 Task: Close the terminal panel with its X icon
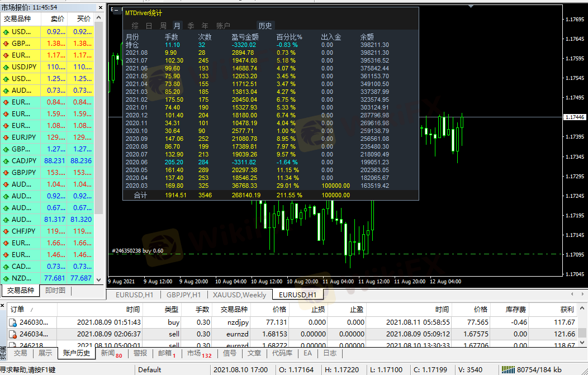click(x=3, y=306)
